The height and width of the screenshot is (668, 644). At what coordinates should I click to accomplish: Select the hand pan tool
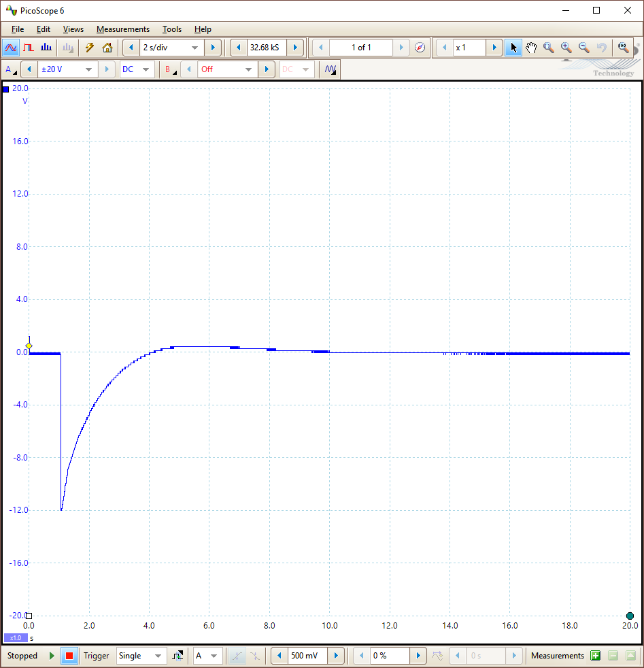pos(530,48)
